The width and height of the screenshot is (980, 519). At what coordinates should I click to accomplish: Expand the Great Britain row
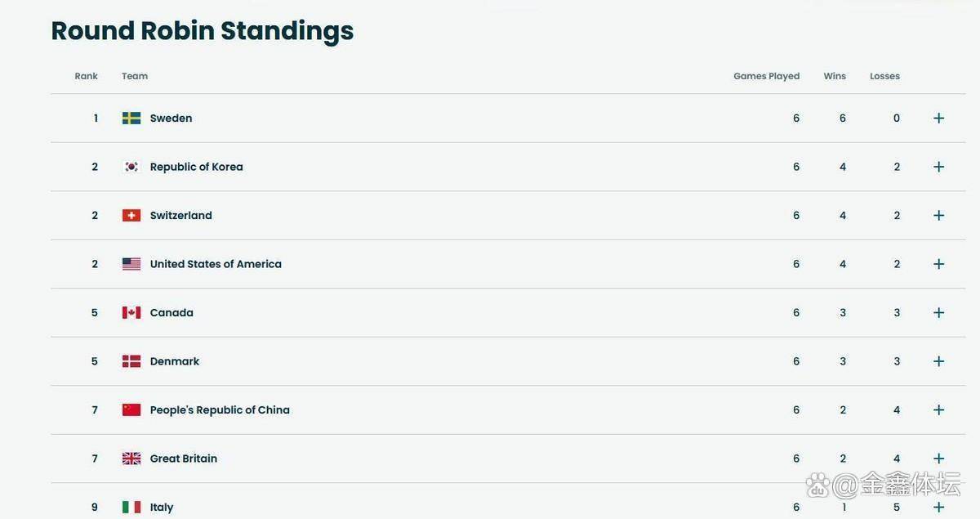(939, 459)
